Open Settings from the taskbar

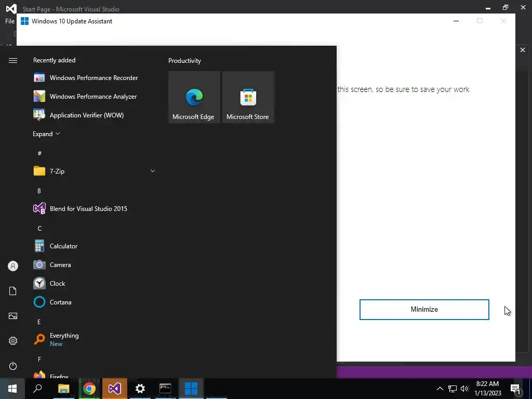140,389
